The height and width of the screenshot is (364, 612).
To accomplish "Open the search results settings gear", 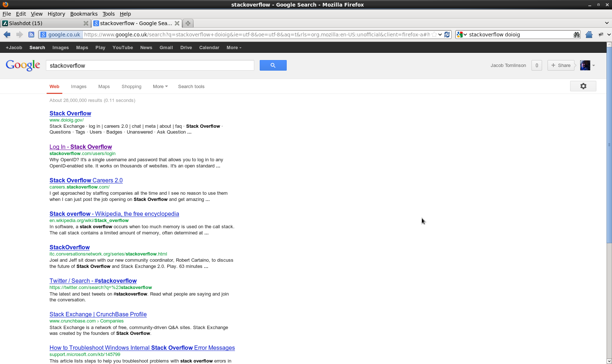I will coord(583,86).
